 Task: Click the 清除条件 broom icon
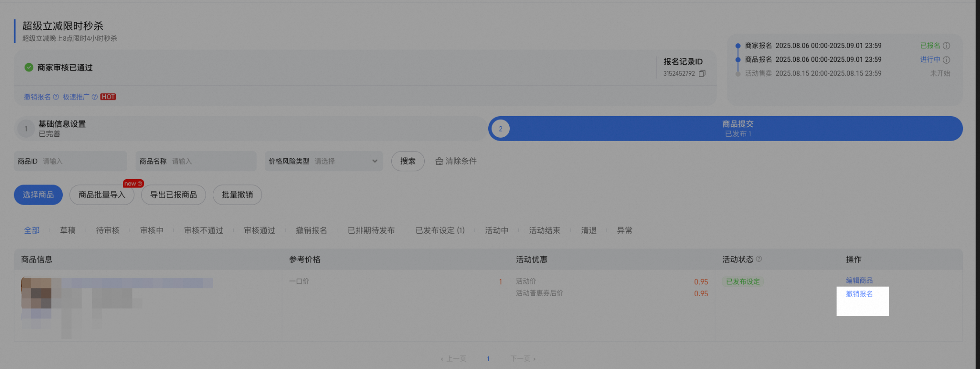[439, 161]
